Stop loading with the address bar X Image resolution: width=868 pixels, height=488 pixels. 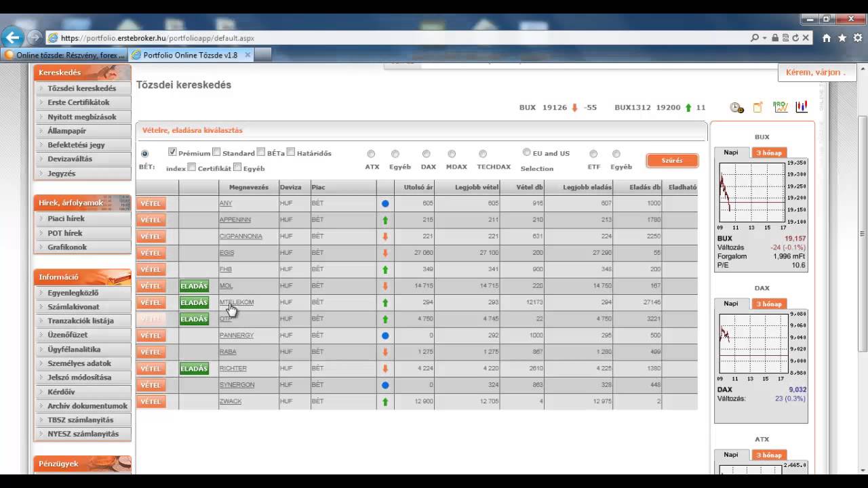click(x=806, y=38)
